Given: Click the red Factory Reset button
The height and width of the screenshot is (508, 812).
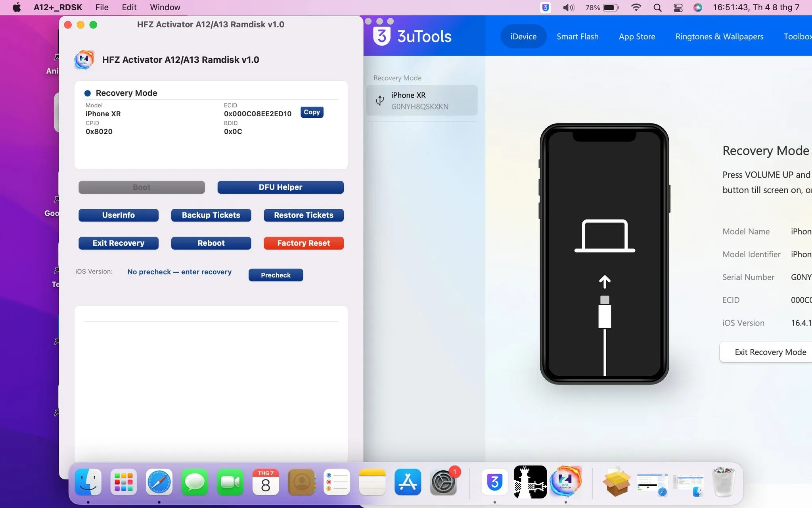Looking at the screenshot, I should (304, 243).
